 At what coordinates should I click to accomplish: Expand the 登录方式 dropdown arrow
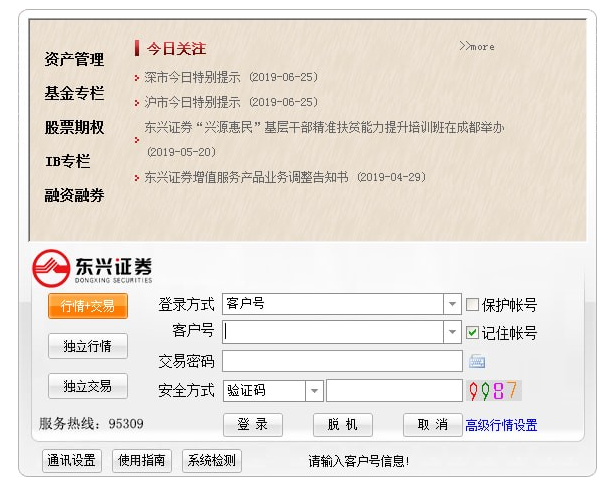point(452,304)
